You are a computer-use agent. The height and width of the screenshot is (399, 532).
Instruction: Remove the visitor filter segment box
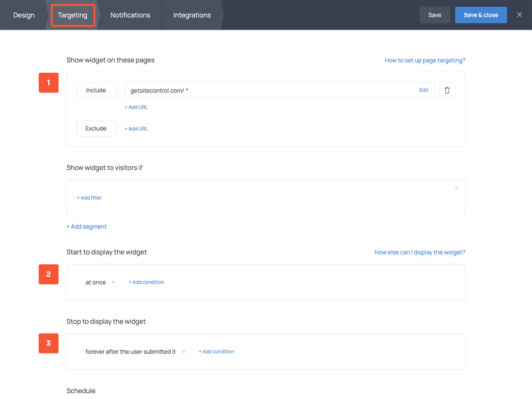point(456,189)
